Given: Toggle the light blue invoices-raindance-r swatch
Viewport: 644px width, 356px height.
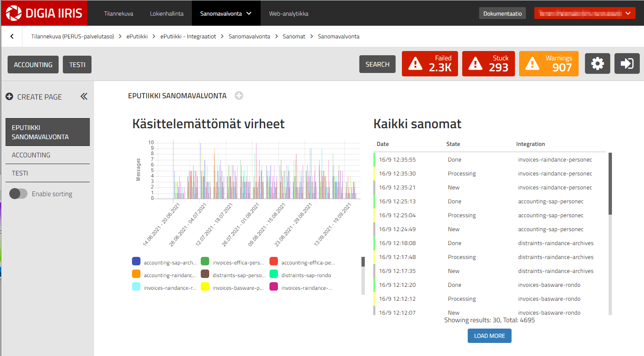Looking at the screenshot, I should pos(136,287).
